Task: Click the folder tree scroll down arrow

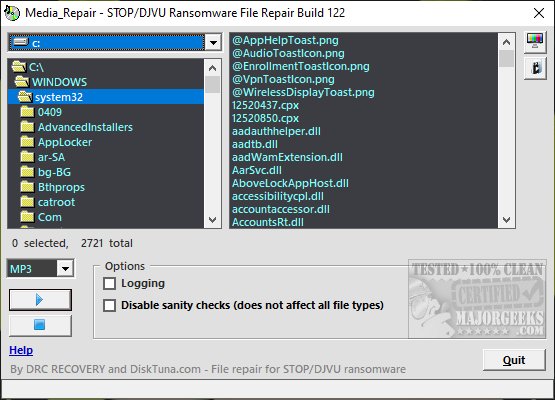Action: click(212, 220)
